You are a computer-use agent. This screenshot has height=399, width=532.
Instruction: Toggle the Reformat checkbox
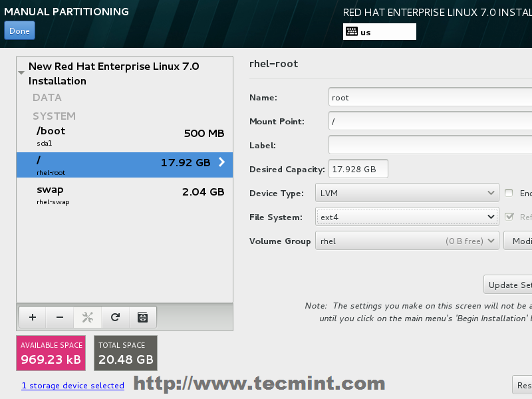click(x=509, y=217)
